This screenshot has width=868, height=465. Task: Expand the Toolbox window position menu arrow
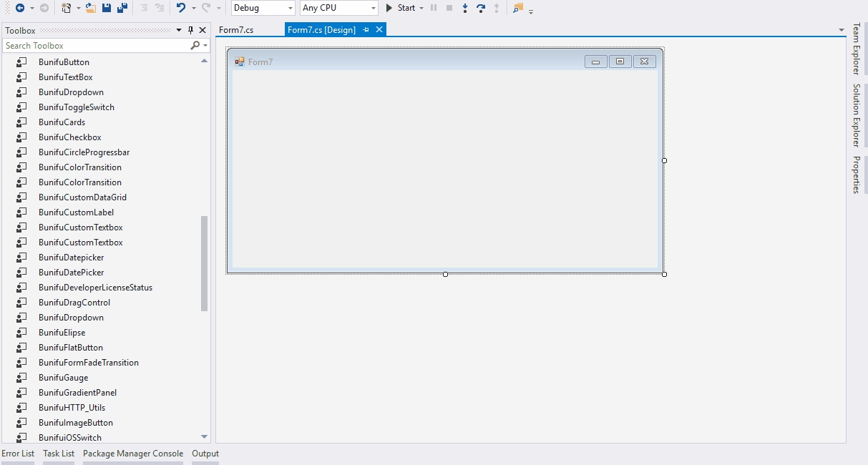tap(179, 30)
